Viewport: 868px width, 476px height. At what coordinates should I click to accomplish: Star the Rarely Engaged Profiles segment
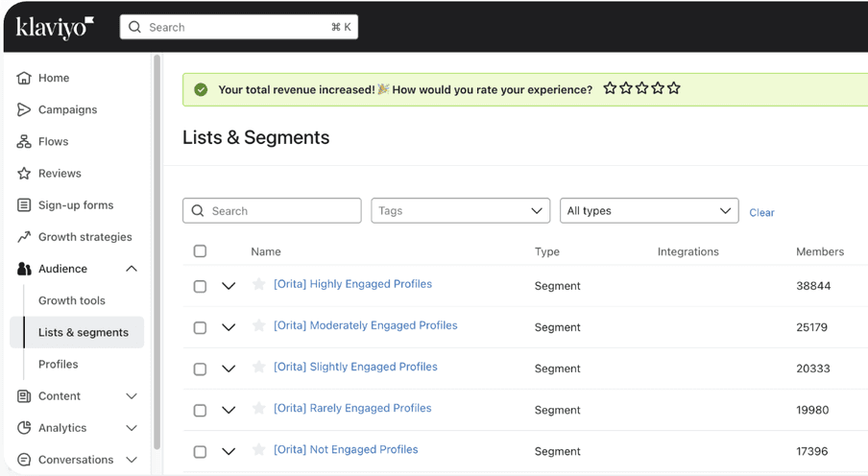coord(258,408)
